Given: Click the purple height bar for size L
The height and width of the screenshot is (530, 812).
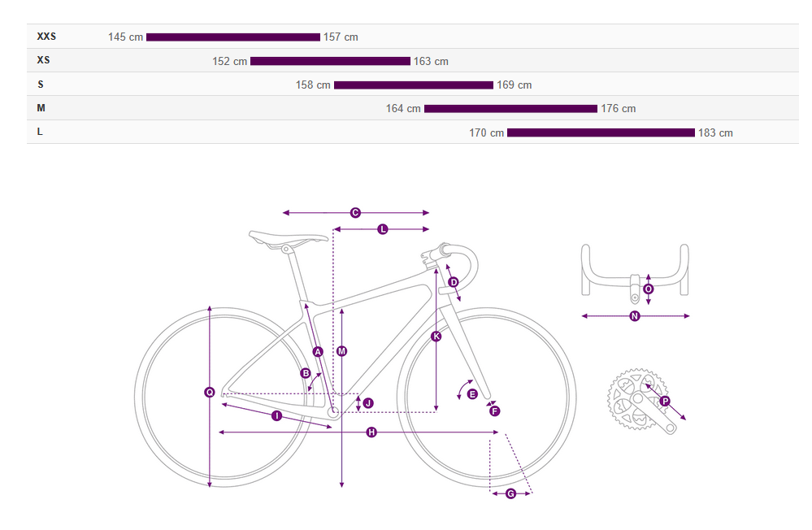Looking at the screenshot, I should coord(601,132).
